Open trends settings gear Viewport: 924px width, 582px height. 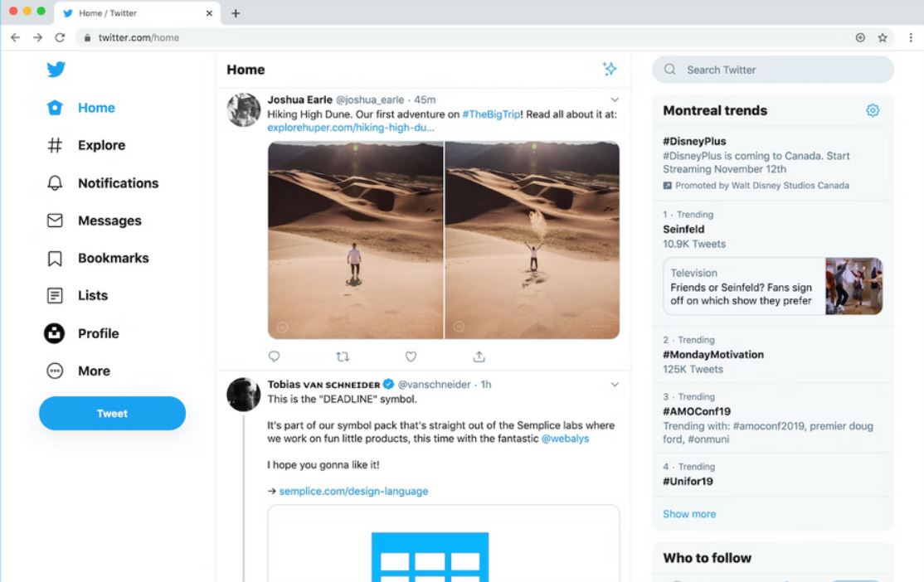click(x=873, y=109)
